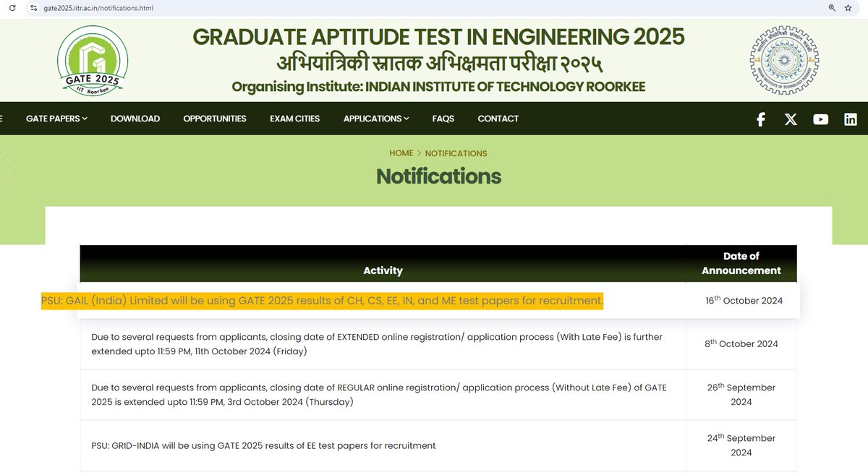Screen dimensions: 868x475
Task: Click the GATE 2025 IIT Roorkee logo
Action: [93, 61]
